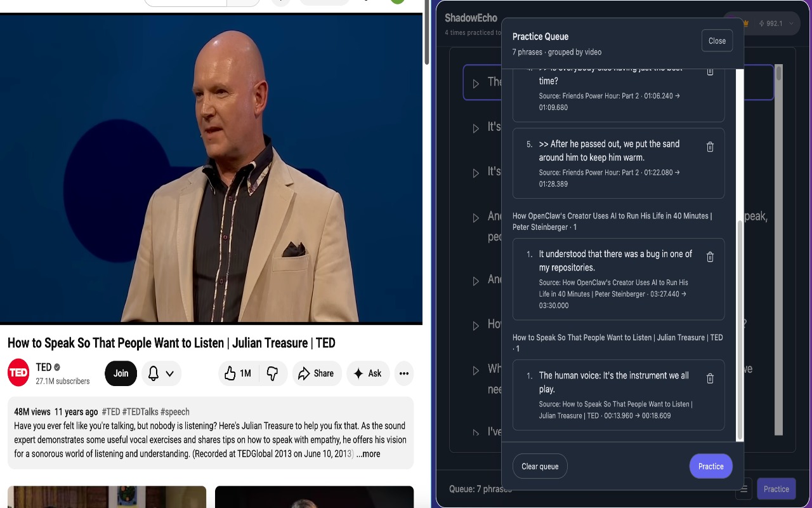Start Practice from the Practice Queue dialog

[x=710, y=466]
